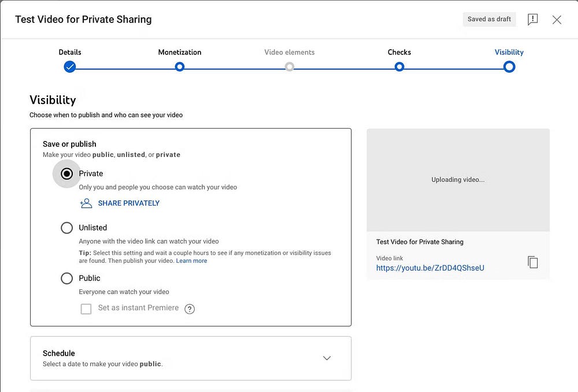Enable the Set as instant Premiere checkbox
The image size is (578, 392).
tap(86, 309)
